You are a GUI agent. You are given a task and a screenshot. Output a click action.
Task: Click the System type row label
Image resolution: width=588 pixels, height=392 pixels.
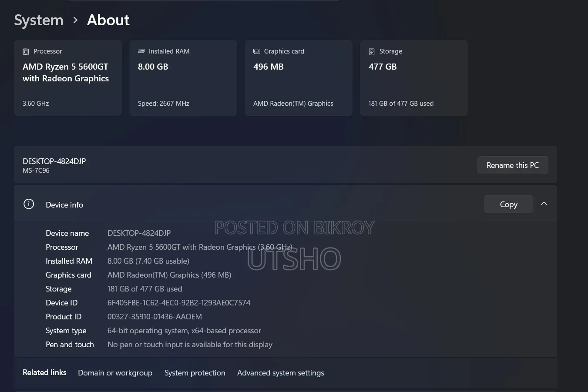pos(66,331)
